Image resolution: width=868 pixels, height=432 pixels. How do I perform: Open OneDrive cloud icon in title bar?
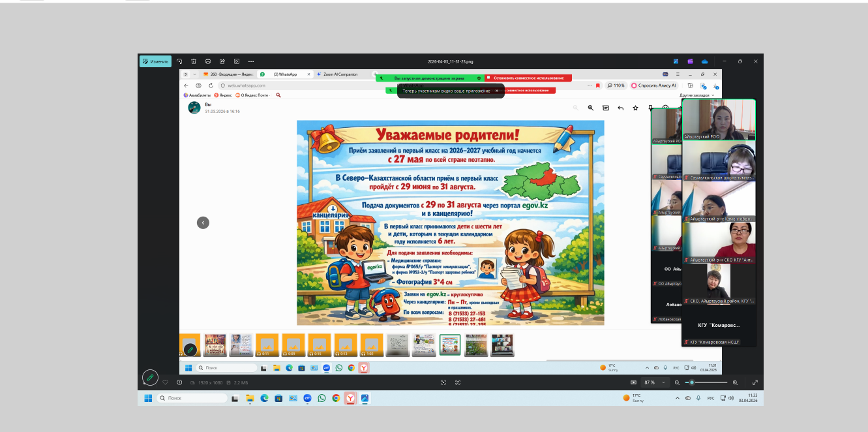pyautogui.click(x=704, y=61)
